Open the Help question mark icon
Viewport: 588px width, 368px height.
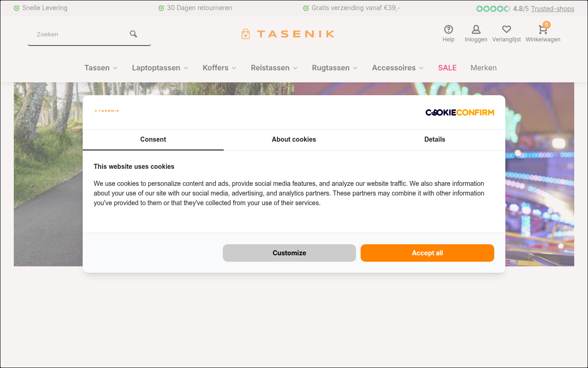coord(448,29)
